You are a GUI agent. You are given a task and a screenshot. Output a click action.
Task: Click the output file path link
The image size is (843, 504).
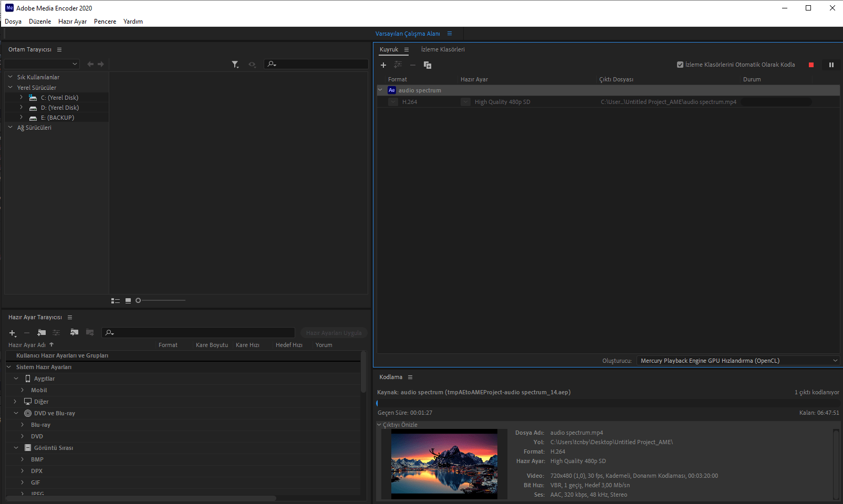668,102
